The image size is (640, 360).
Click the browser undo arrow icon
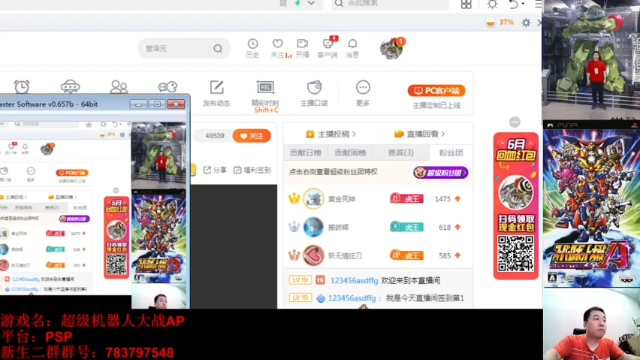point(513,4)
